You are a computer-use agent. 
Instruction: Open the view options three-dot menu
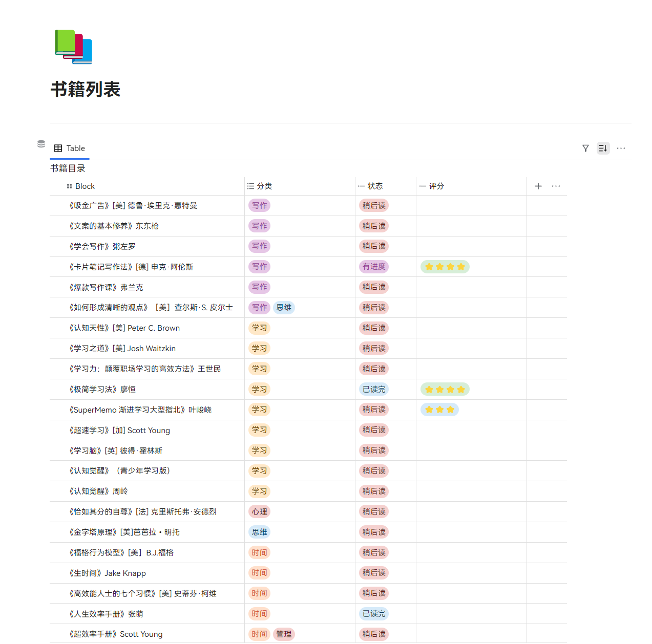(x=621, y=148)
